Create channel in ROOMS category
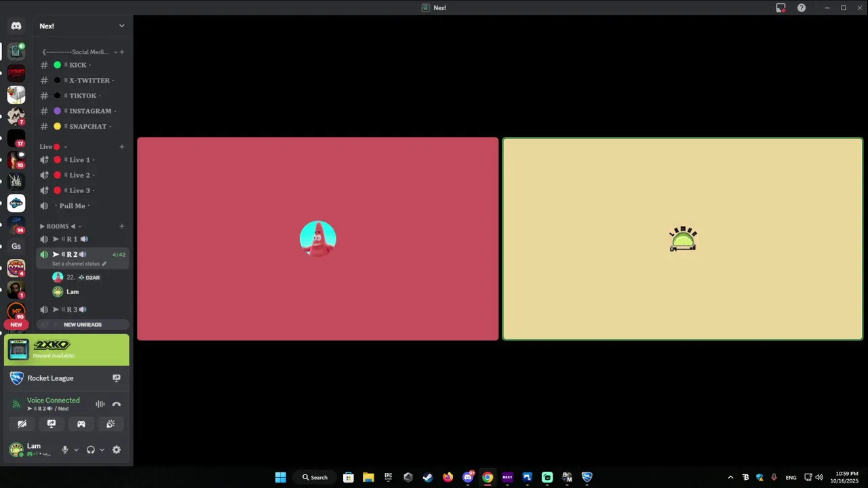The image size is (868, 488). [122, 226]
